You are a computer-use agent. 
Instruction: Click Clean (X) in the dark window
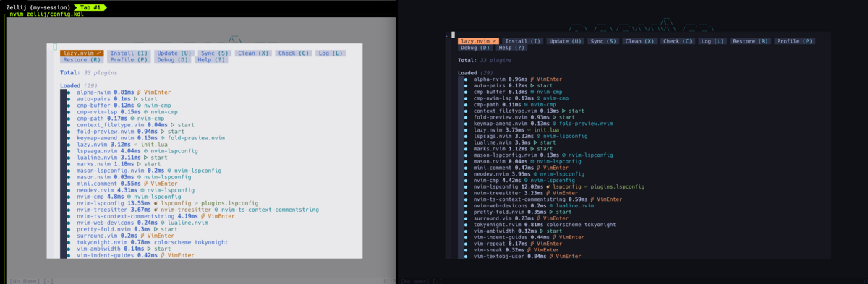coord(639,41)
